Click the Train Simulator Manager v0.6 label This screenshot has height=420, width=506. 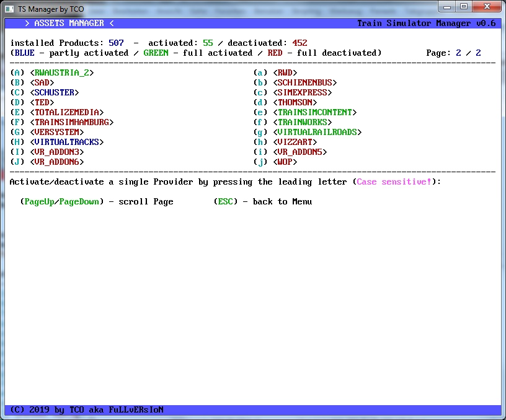pyautogui.click(x=426, y=24)
